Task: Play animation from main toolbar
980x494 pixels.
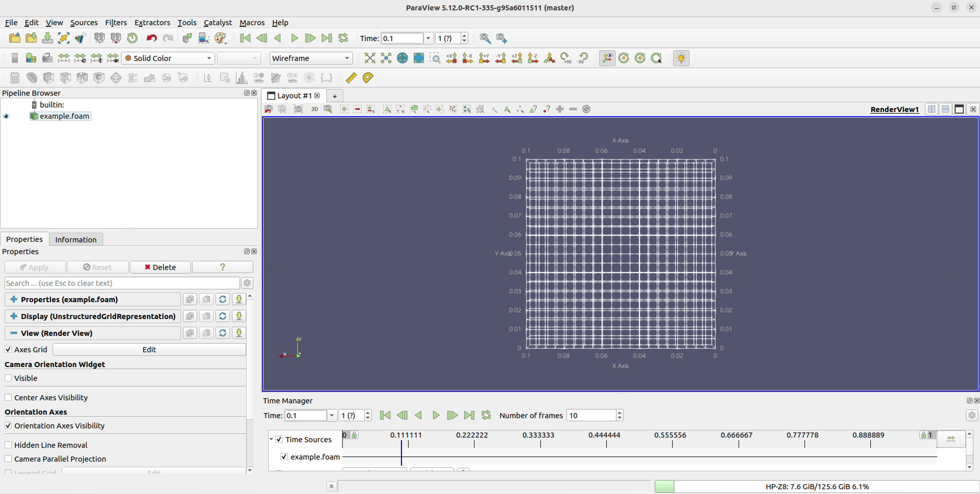Action: tap(294, 38)
